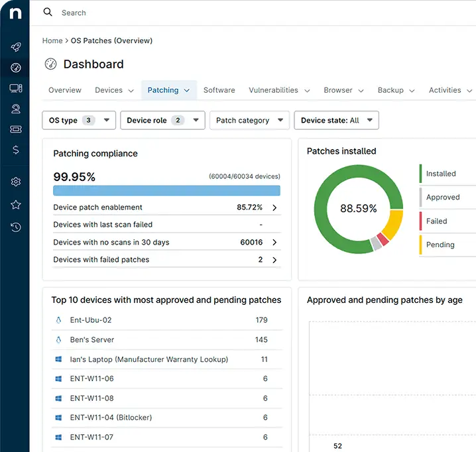Screen dimensions: 476x452
Task: Open the Favorites star sidebar icon
Action: point(16,205)
